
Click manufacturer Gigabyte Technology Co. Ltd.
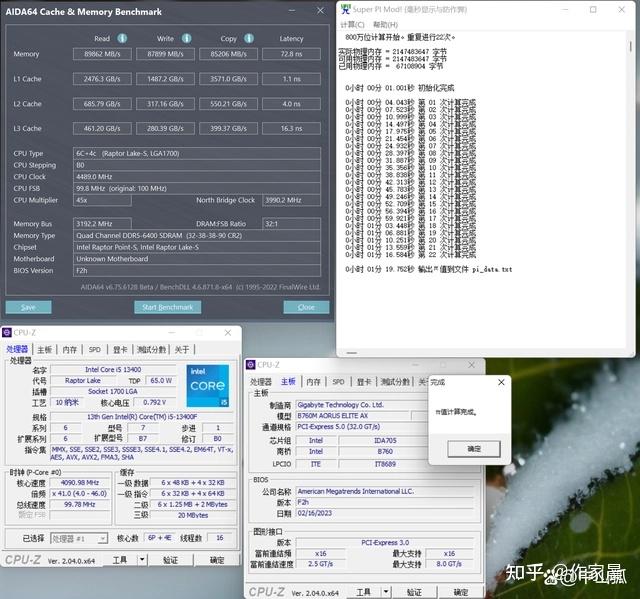(x=361, y=405)
